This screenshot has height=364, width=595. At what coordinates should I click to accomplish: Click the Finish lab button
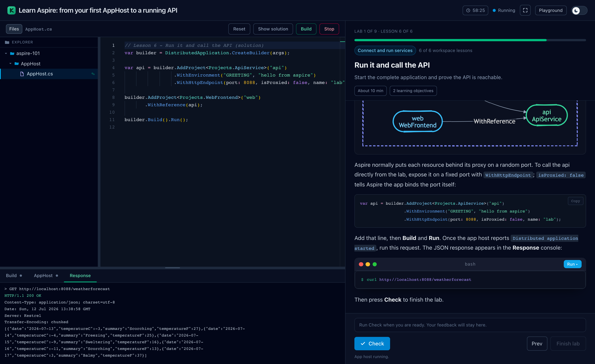pyautogui.click(x=568, y=344)
